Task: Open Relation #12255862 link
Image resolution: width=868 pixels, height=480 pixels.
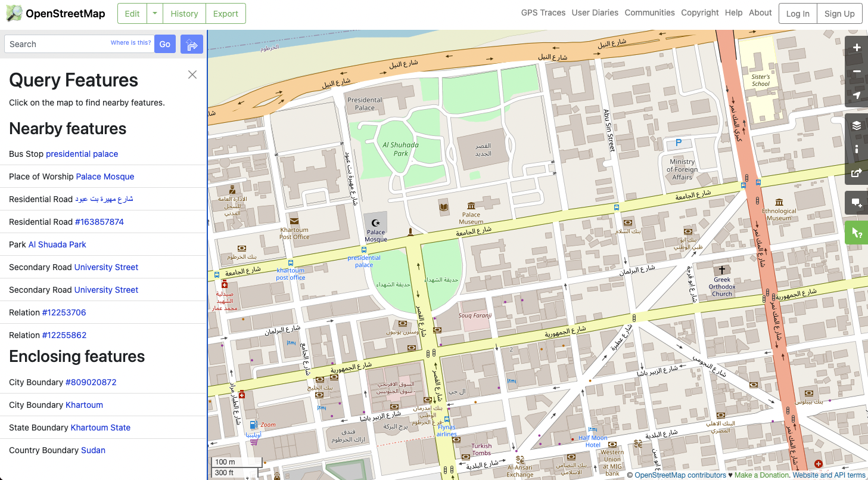Action: click(x=64, y=335)
